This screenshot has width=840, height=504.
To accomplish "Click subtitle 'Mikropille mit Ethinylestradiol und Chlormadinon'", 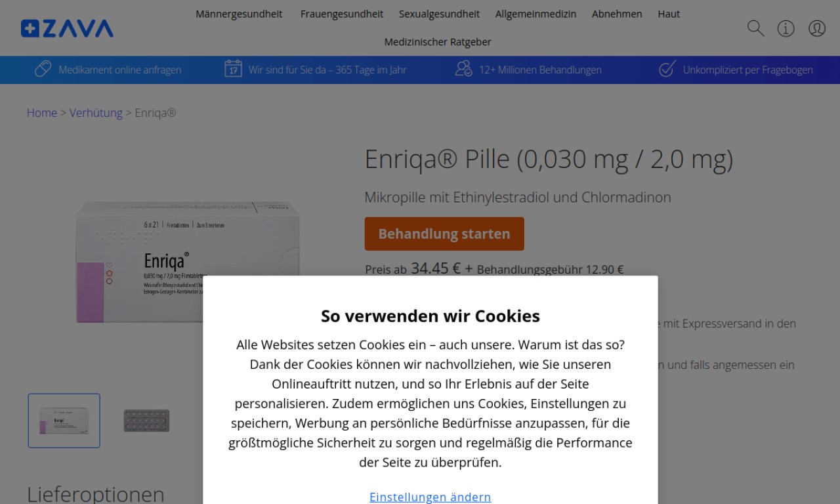I will pos(518,198).
